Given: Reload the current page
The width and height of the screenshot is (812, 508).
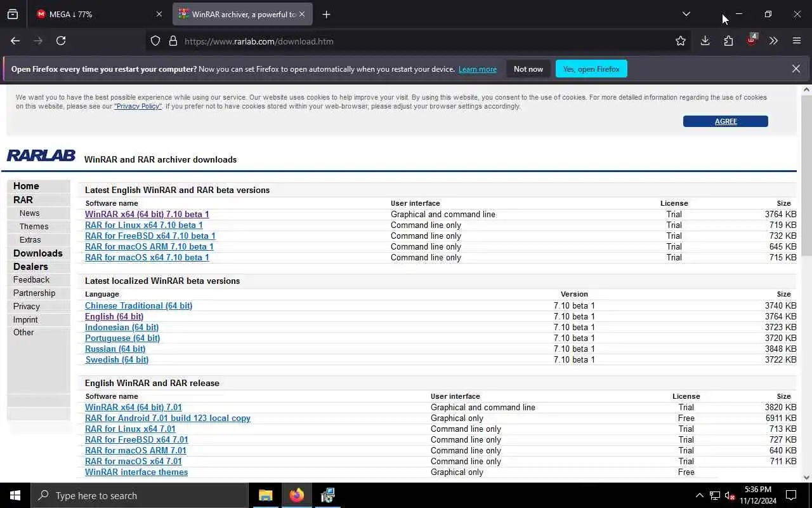Looking at the screenshot, I should (x=61, y=41).
